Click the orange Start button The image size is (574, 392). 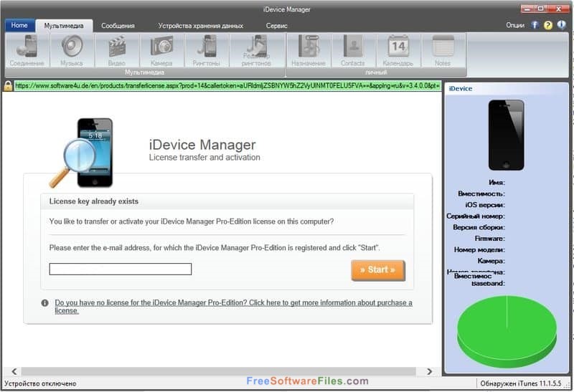(x=378, y=270)
